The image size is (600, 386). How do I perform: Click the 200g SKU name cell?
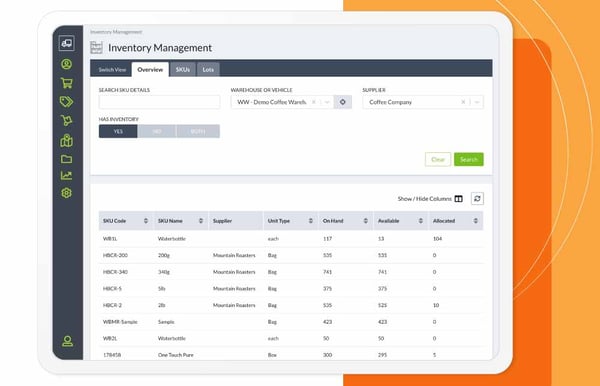pyautogui.click(x=164, y=255)
